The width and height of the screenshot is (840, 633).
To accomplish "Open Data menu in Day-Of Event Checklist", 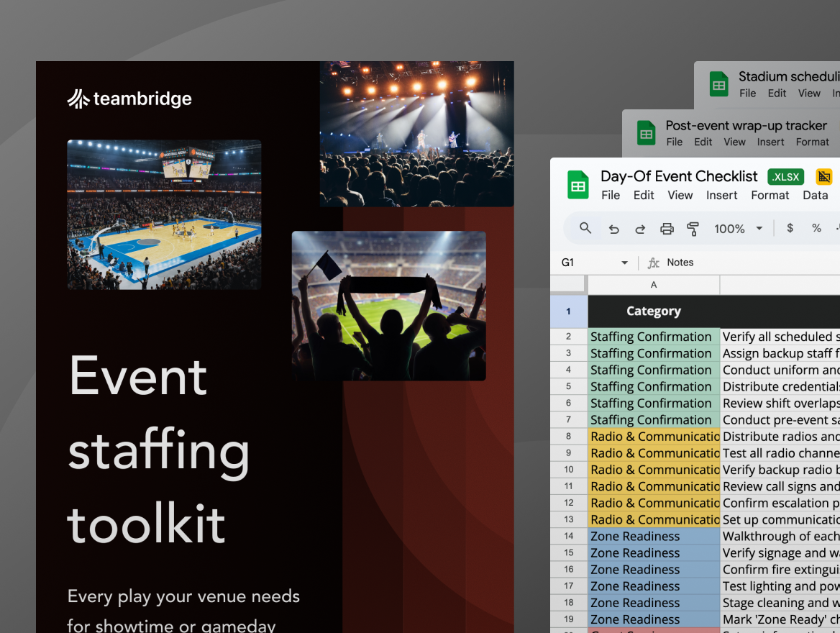I will 816,195.
